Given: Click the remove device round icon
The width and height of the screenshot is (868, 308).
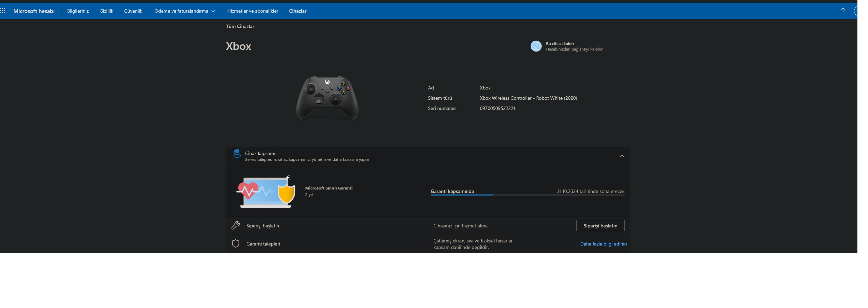Looking at the screenshot, I should tap(536, 46).
